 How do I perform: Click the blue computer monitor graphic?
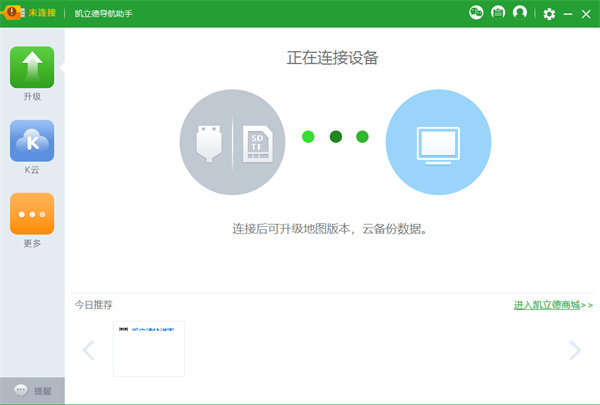point(438,143)
